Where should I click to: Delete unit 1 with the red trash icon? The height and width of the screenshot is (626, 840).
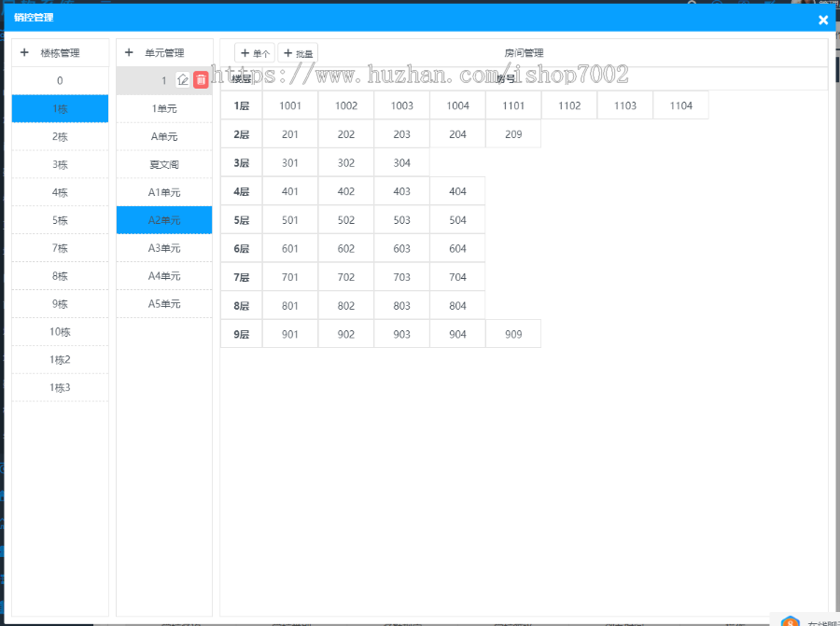201,80
